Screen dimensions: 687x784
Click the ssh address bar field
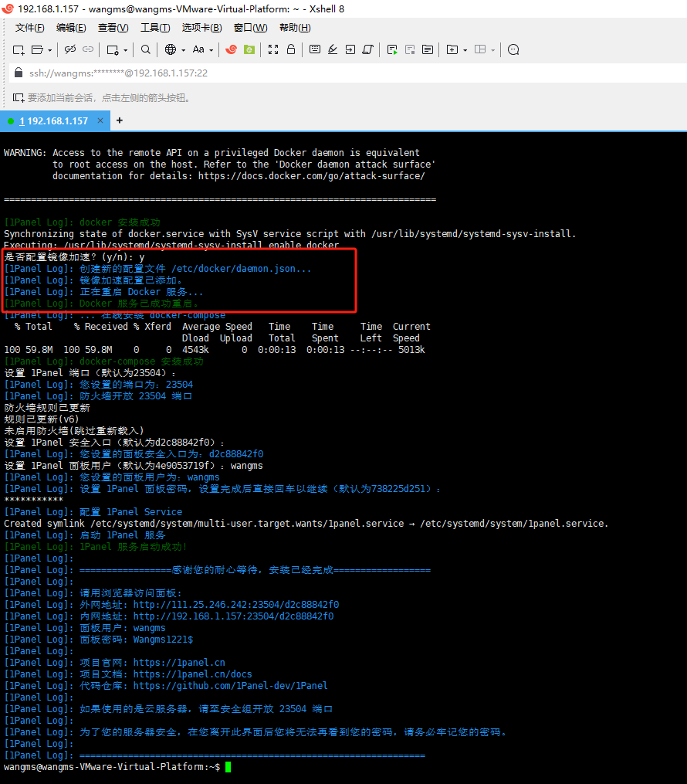pos(350,73)
